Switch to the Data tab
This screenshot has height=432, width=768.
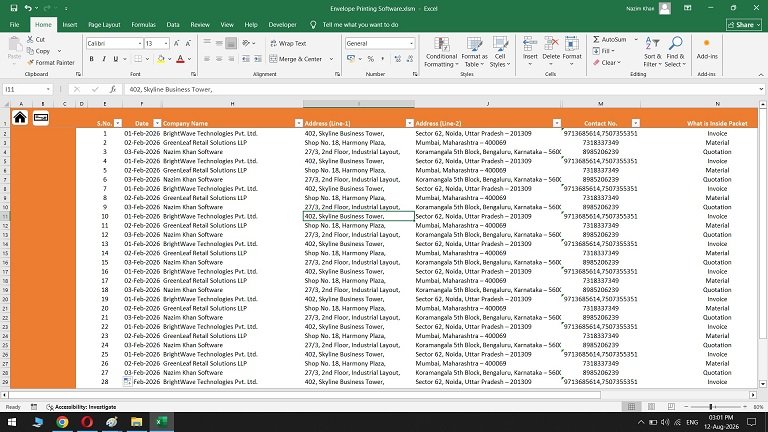[x=173, y=24]
